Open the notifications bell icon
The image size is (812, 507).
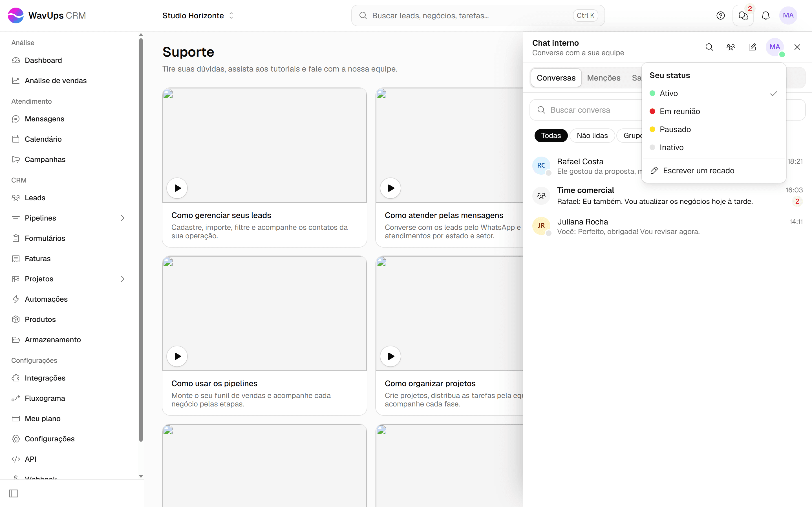pyautogui.click(x=766, y=15)
